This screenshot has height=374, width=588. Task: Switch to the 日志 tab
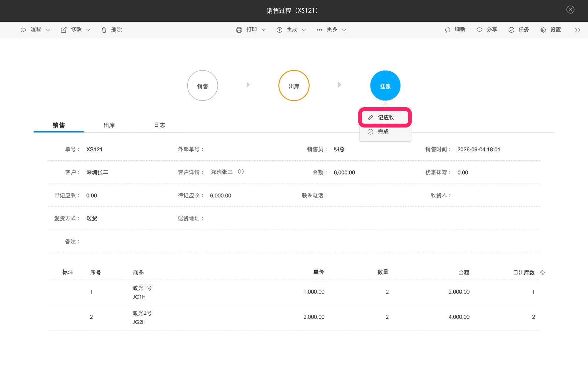click(x=160, y=125)
